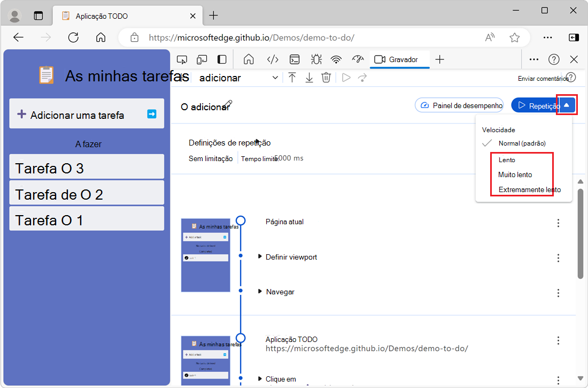Select the inspect element tool icon
Screen dimensions: 588x388
pyautogui.click(x=182, y=59)
